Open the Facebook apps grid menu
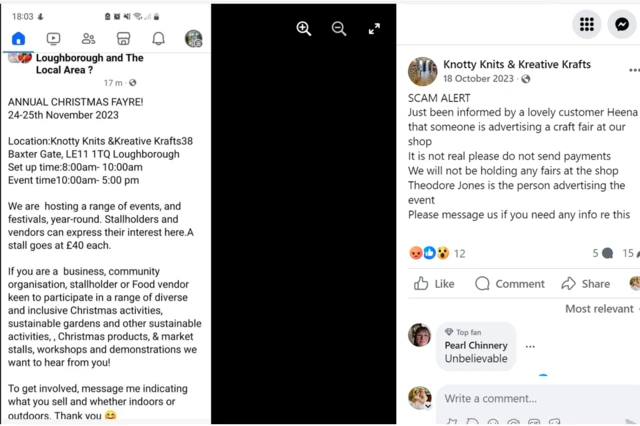Screen dimensions: 640x426 click(587, 25)
